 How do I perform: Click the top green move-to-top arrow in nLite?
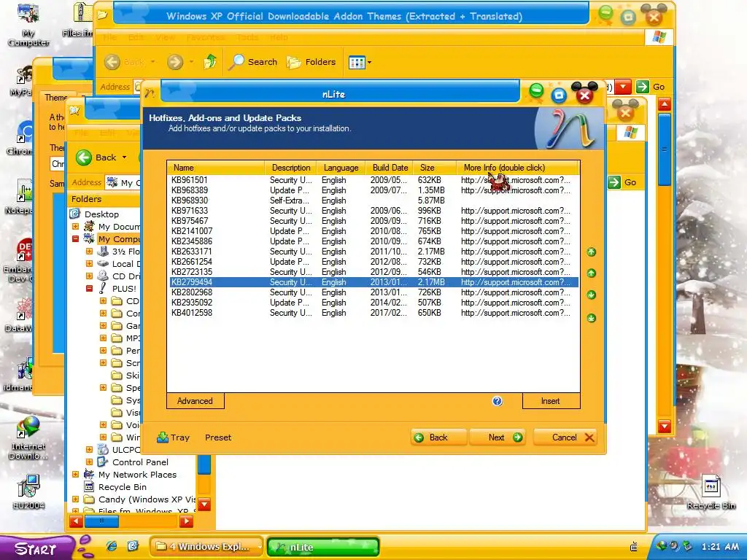591,252
